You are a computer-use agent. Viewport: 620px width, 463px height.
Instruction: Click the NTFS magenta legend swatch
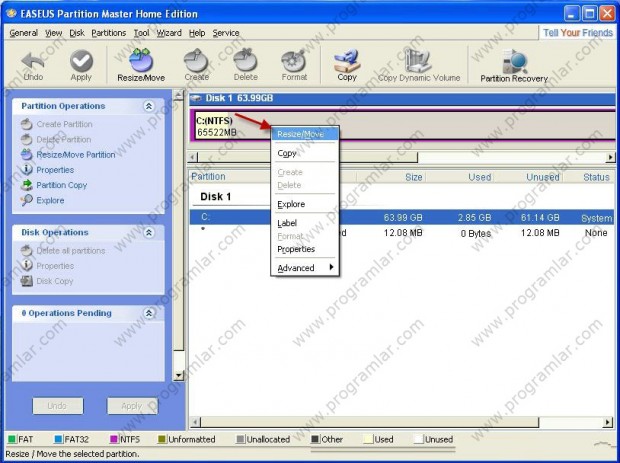pos(114,439)
